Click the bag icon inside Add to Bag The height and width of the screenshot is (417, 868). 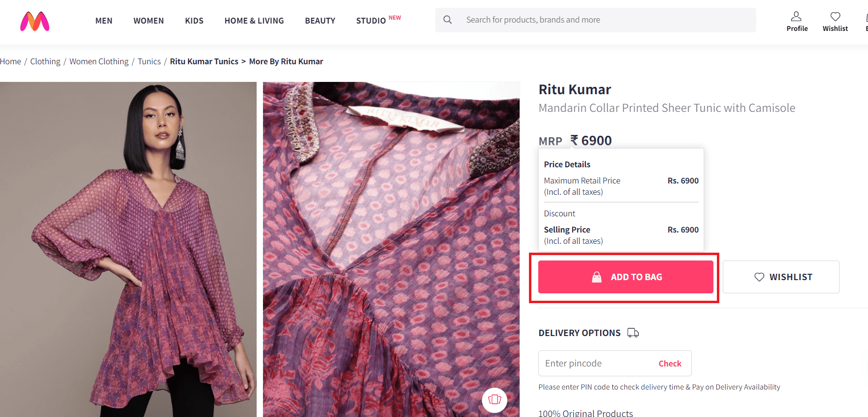(x=597, y=277)
